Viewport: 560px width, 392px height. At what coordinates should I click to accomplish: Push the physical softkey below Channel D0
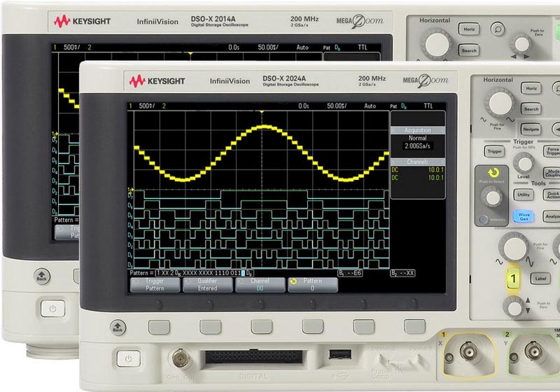tap(261, 327)
